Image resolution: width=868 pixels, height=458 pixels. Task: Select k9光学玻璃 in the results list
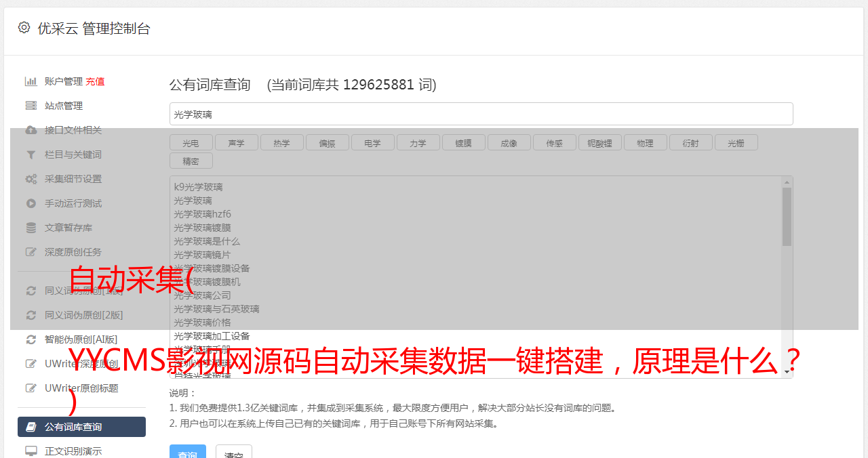point(198,187)
